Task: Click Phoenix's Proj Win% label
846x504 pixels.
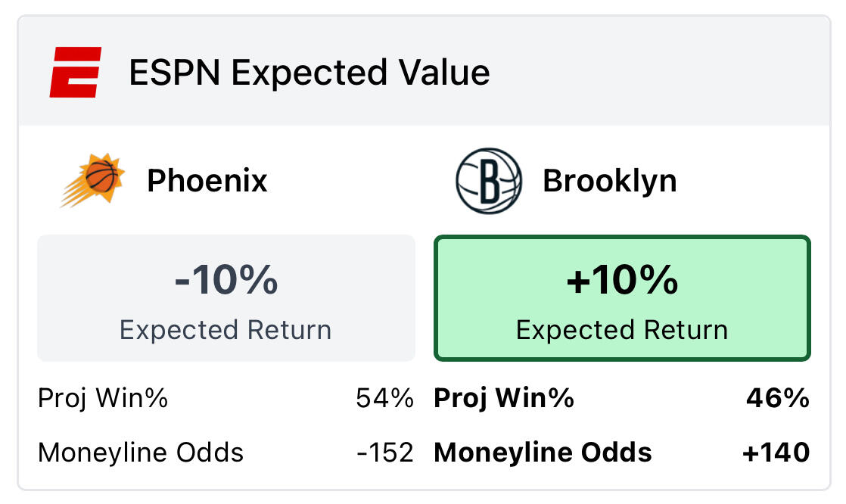Action: pyautogui.click(x=102, y=398)
